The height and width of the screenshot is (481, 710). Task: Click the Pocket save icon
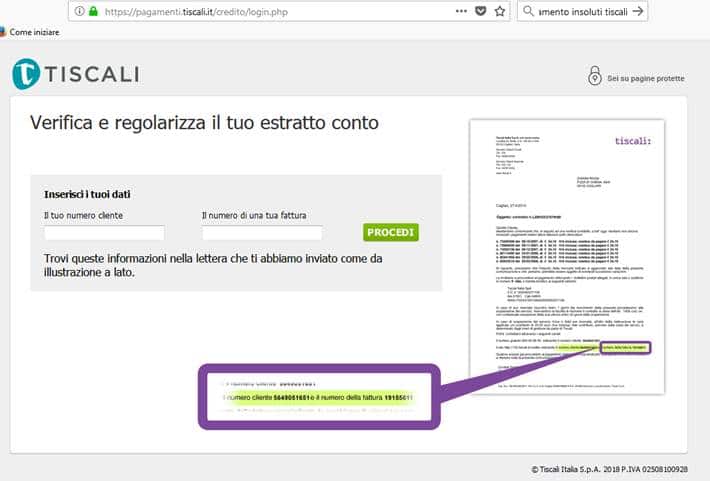480,11
